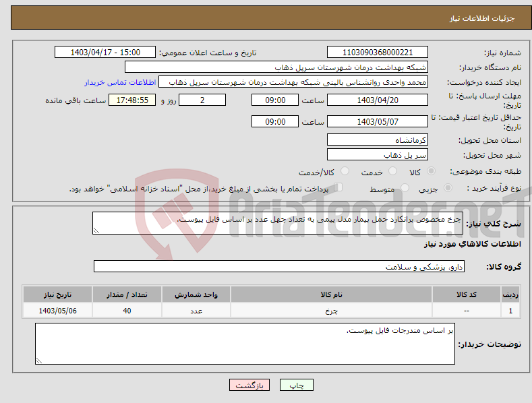
Task: Select the کالا radio button
Action: (432, 171)
